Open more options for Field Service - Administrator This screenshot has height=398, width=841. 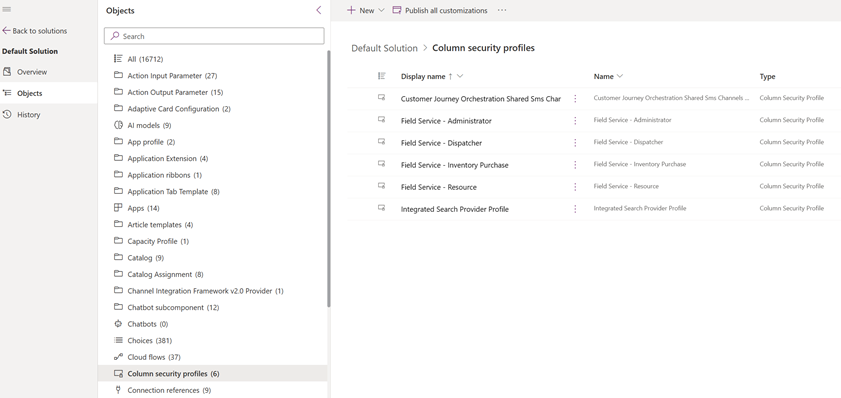(x=575, y=121)
